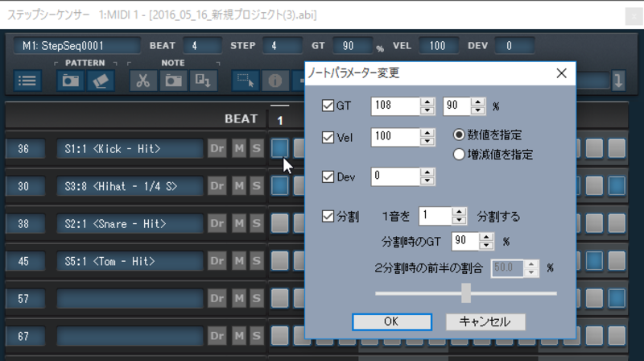The height and width of the screenshot is (361, 644).
Task: Select 数値を指定 radio option
Action: point(459,135)
